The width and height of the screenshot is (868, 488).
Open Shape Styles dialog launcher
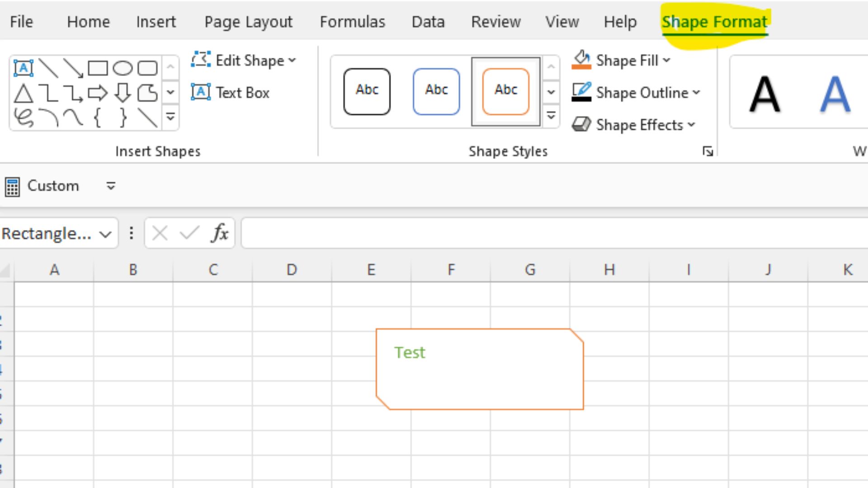(708, 151)
